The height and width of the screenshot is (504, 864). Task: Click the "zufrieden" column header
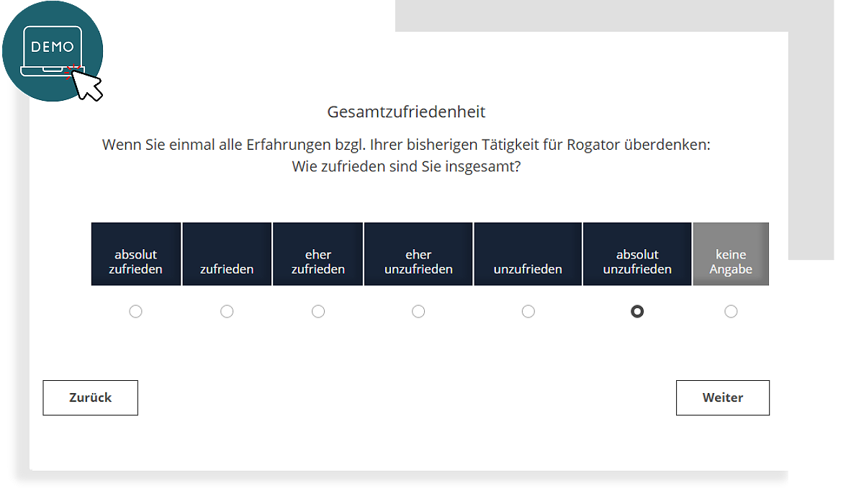227,253
